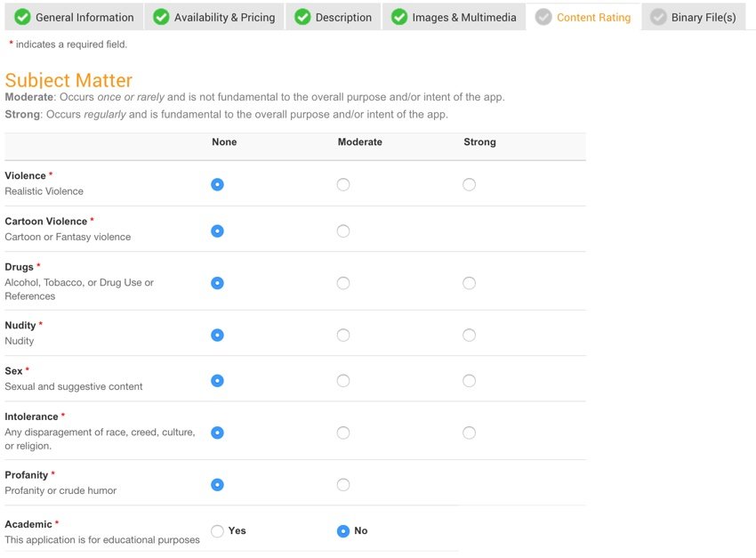Mark Drugs as Strong
Viewport: 756px width, 558px height.
coord(469,283)
